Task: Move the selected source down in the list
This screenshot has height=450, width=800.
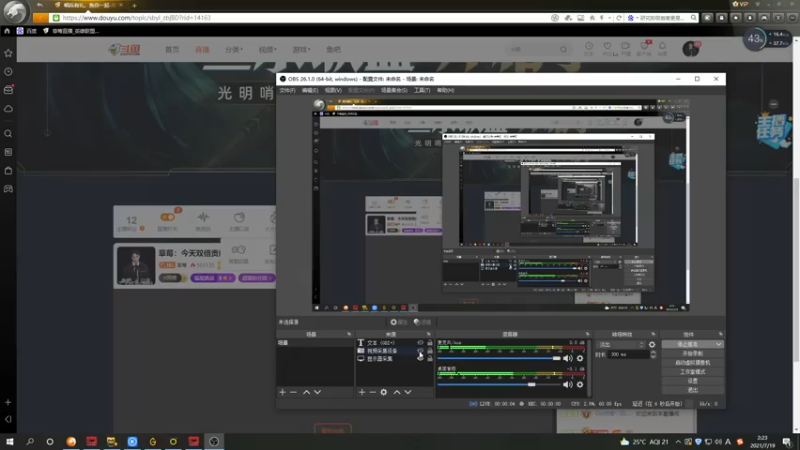Action: (408, 392)
